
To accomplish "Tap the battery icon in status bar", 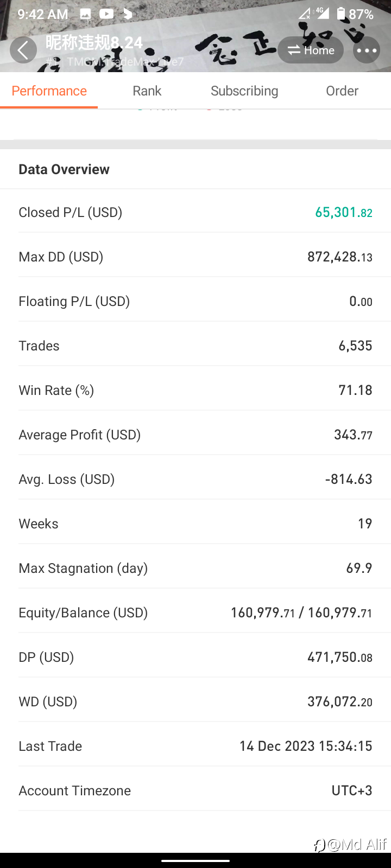I will point(341,14).
